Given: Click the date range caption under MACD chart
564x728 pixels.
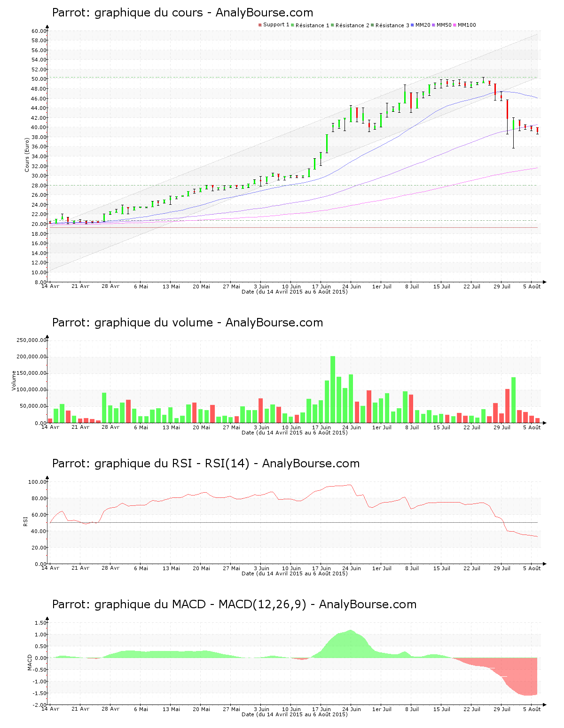Looking at the screenshot, I should coord(295,714).
